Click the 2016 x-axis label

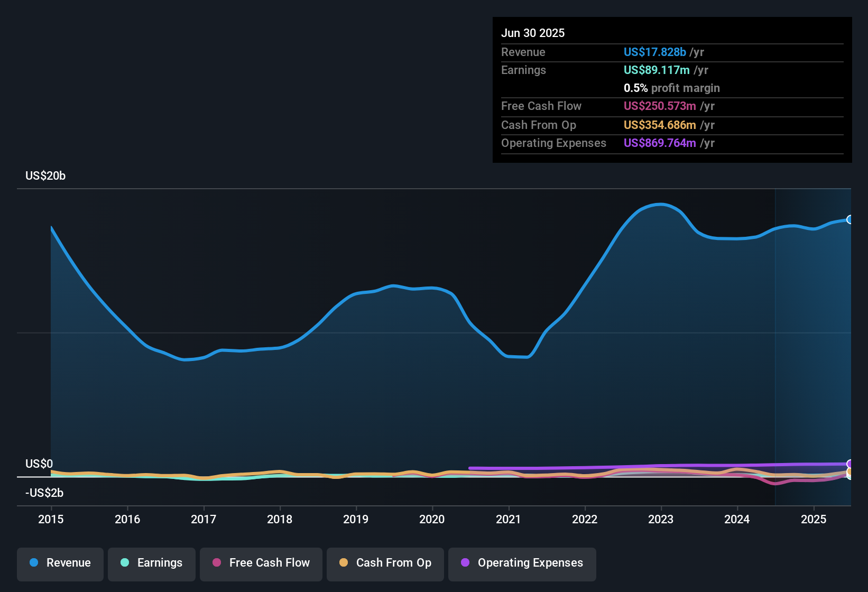click(x=127, y=520)
